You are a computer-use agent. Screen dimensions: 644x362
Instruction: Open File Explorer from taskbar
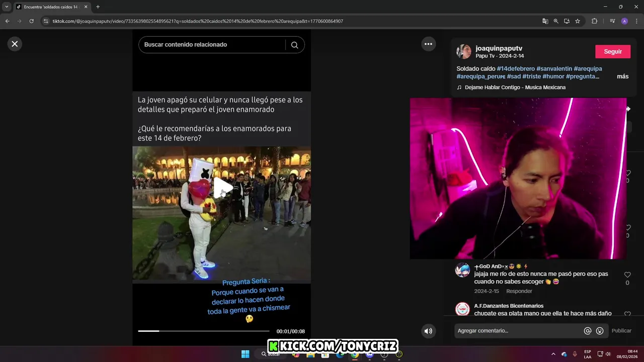tap(310, 354)
